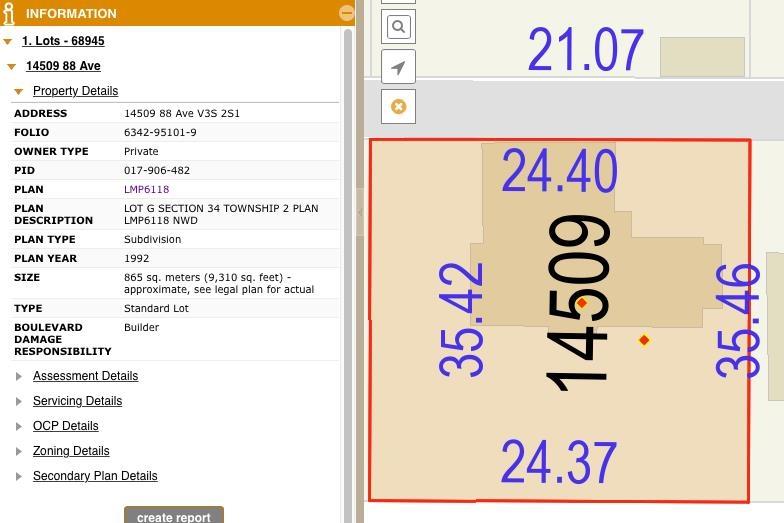Minimize the Information panel with minus icon
This screenshot has height=523, width=784.
click(346, 13)
